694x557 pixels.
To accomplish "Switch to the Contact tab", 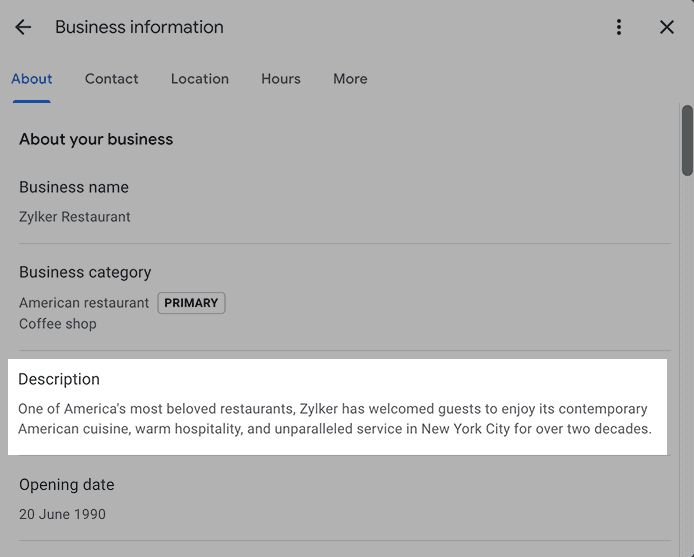I will click(x=112, y=79).
